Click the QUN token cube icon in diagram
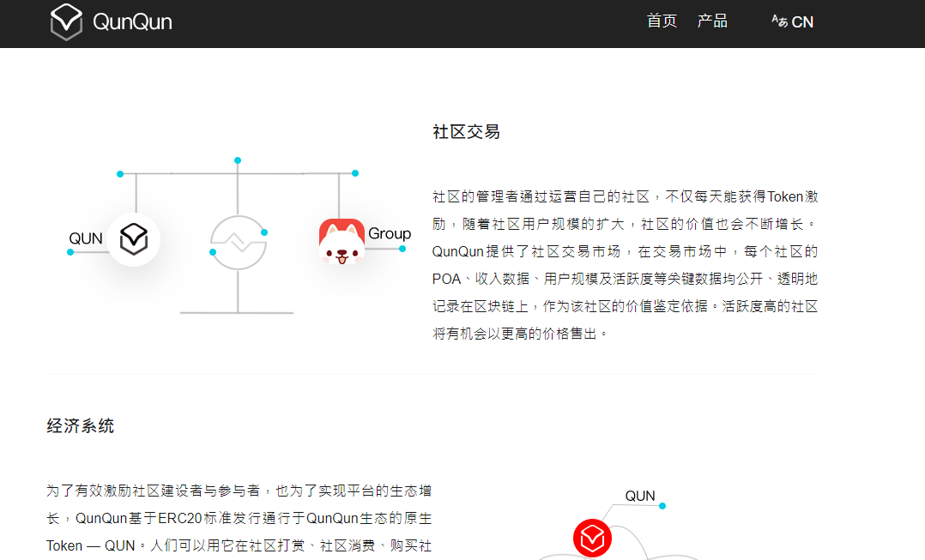The height and width of the screenshot is (560, 925). pos(134,239)
